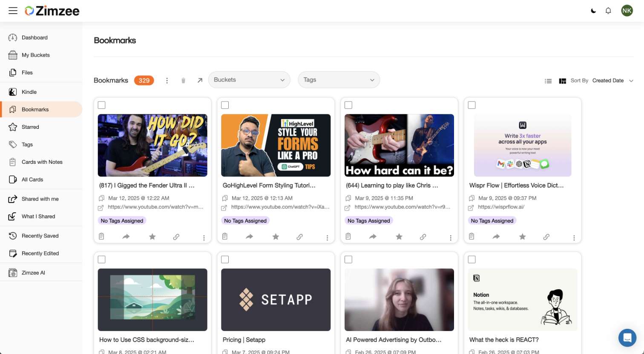Click the trash icon in the Bookmarks toolbar
The image size is (644, 354).
pyautogui.click(x=183, y=80)
